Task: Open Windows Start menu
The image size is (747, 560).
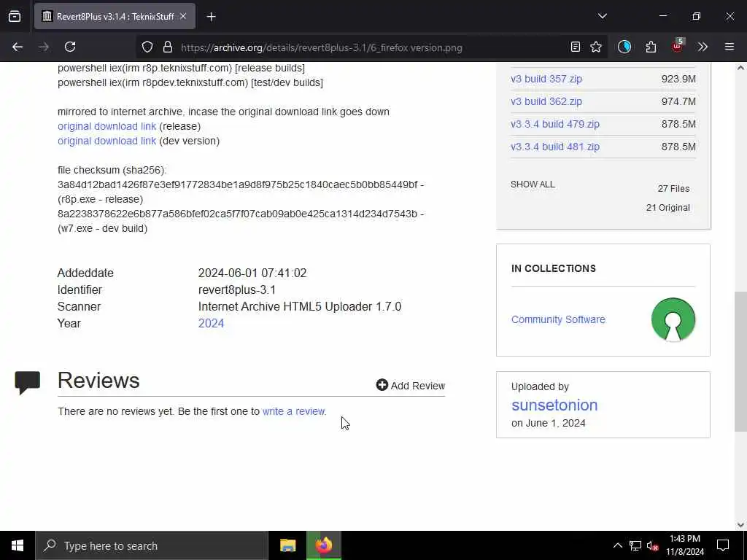Action: [x=18, y=545]
